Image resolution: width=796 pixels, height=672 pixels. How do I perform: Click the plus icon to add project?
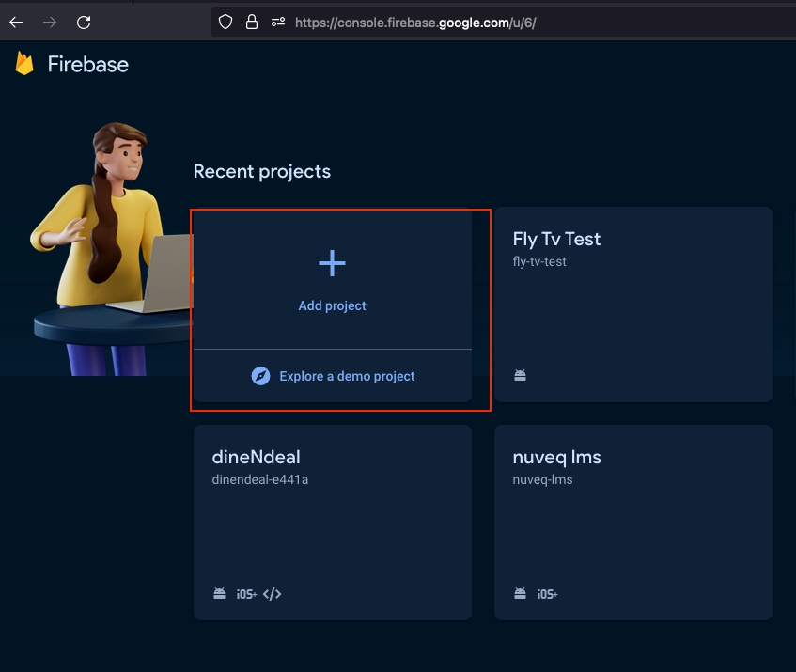[x=332, y=264]
